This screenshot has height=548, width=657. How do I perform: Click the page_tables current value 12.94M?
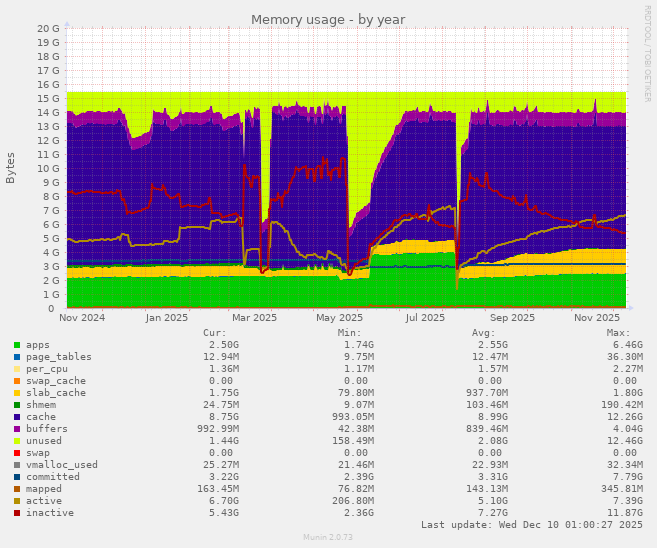click(221, 357)
